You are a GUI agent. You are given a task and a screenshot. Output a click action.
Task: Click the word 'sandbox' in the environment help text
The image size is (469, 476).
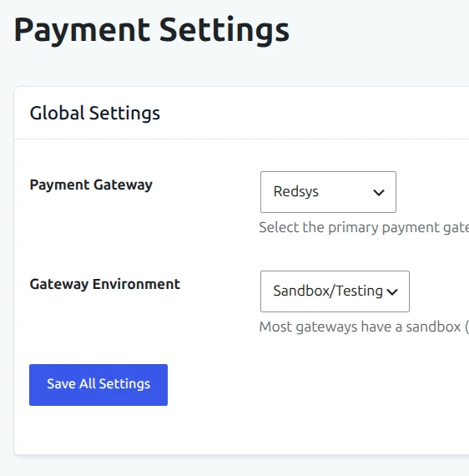click(433, 327)
